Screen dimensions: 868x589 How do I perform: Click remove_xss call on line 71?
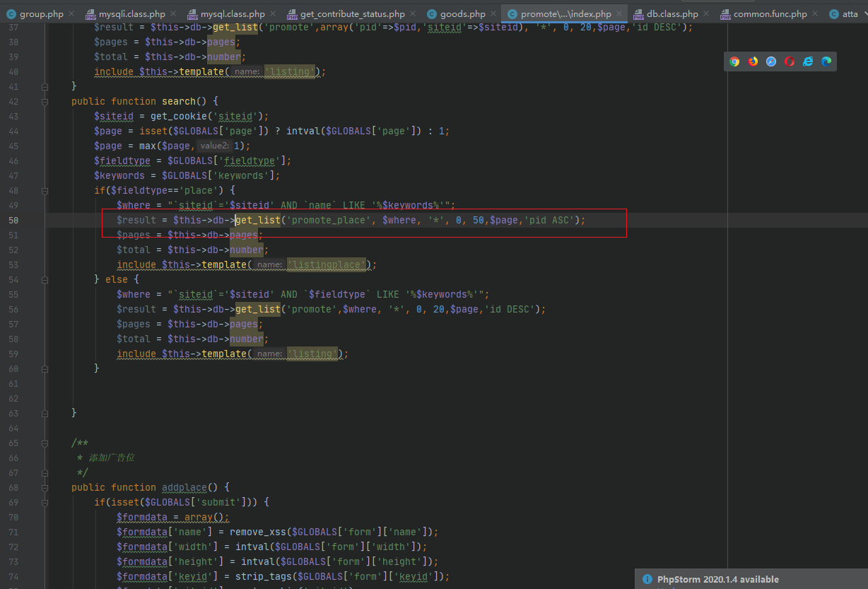[x=258, y=532]
